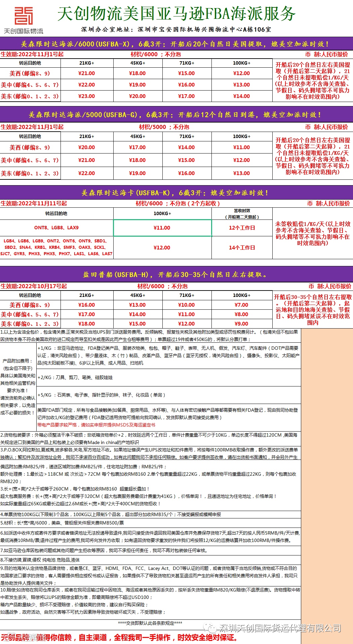Viewport: 353px width, 644px height.
Task: Select the Shenzhen office address line
Action: pyautogui.click(x=176, y=30)
